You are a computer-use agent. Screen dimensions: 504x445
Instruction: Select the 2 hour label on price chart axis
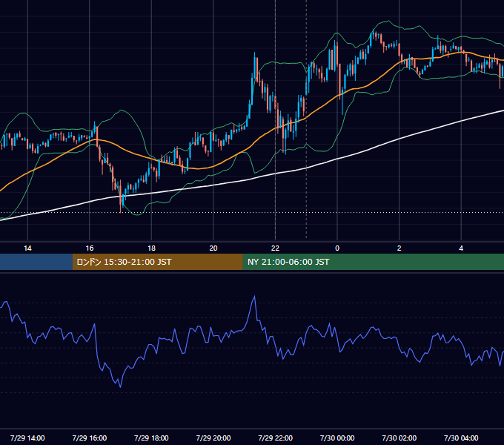tap(399, 248)
